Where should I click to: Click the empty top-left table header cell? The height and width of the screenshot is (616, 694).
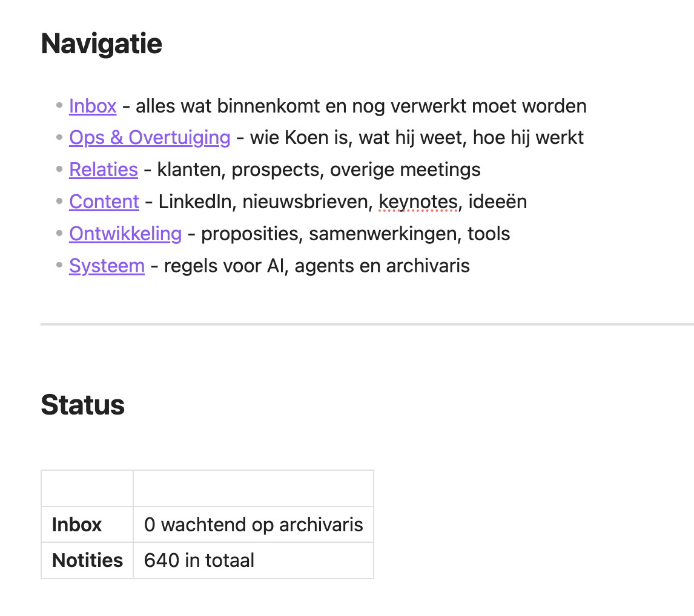[87, 488]
